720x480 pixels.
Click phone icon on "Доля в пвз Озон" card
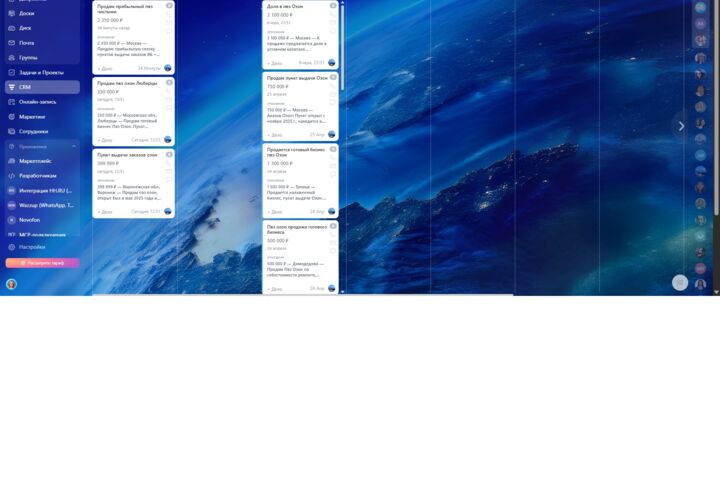click(x=333, y=15)
